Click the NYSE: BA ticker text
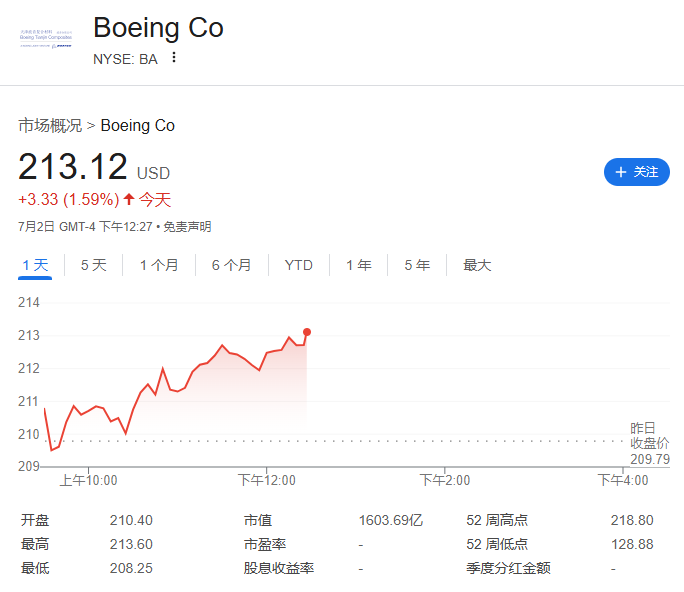This screenshot has height=592, width=684. click(125, 59)
